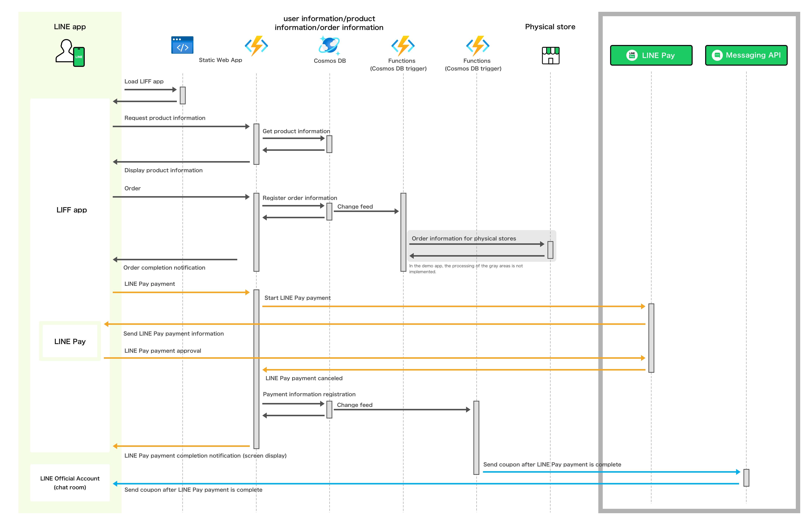Screen dimensions: 812x525
Task: Click the 'LINE Pay payment canceled' label
Action: pos(304,378)
